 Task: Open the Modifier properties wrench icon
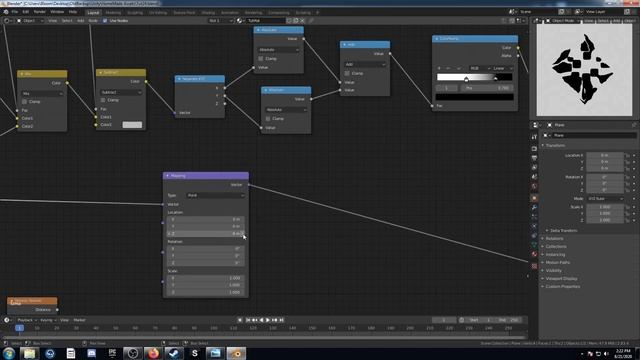(534, 208)
